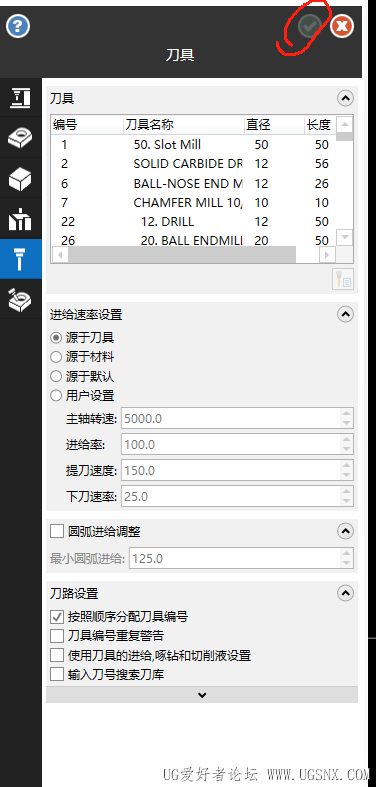The height and width of the screenshot is (787, 376).
Task: Select the 20. BALL ENDMILL tool row
Action: tap(193, 240)
